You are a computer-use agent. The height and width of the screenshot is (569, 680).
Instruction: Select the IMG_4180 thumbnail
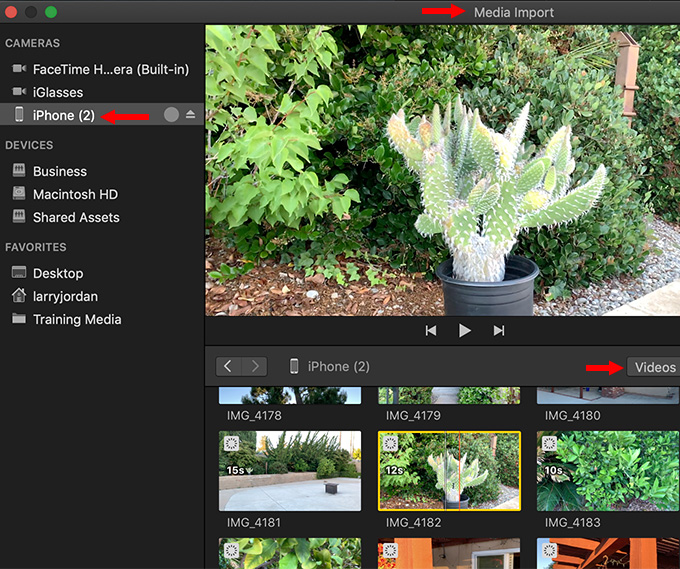click(608, 396)
